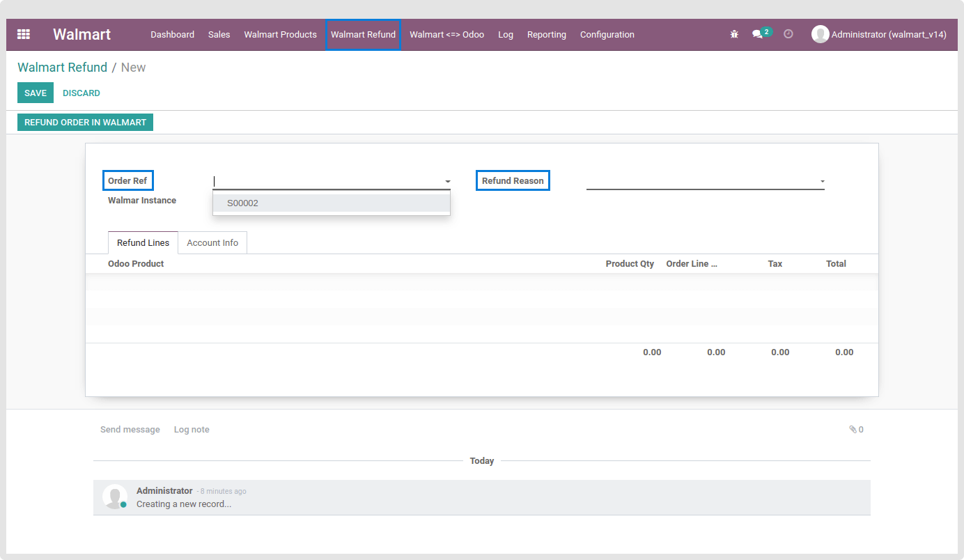Open the Dashboard menu

click(172, 34)
